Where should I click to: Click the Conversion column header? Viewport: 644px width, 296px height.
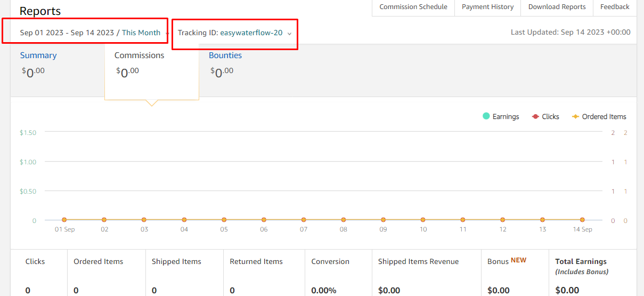pos(330,261)
